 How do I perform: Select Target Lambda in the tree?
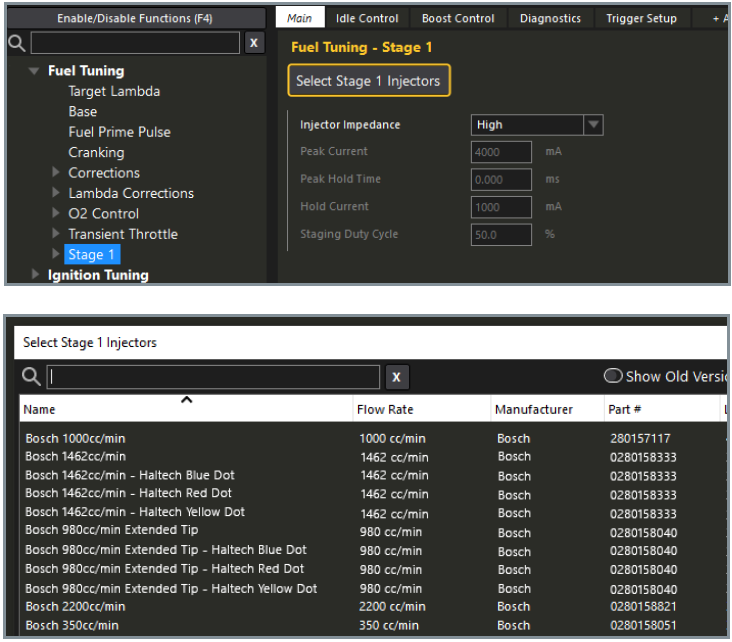[114, 91]
